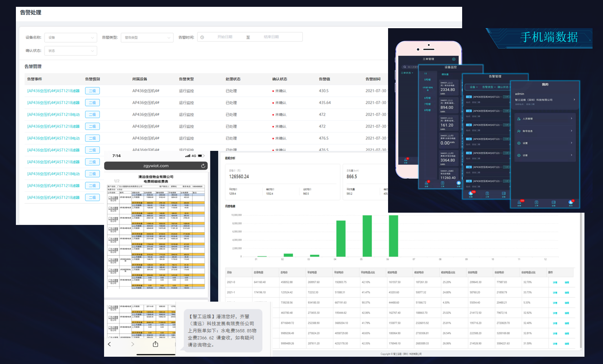Tap 工单 tab icon on 告警管理 screen
This screenshot has width=603, height=364.
point(487,194)
